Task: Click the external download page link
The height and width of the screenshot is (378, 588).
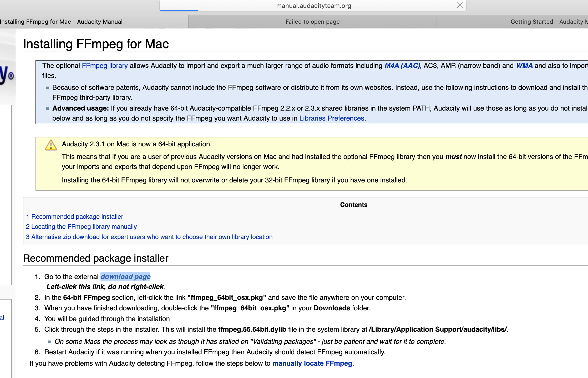Action: [125, 277]
